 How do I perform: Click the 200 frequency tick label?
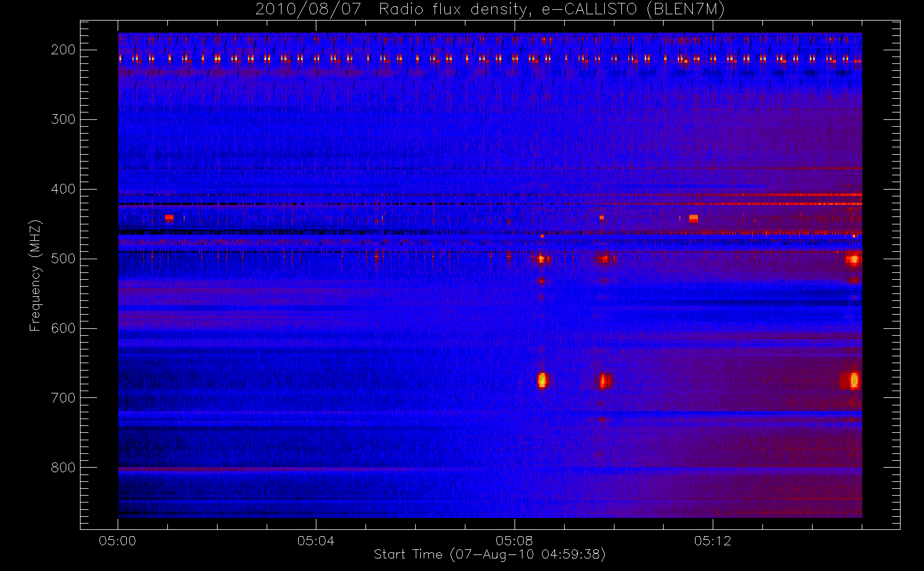coord(63,50)
